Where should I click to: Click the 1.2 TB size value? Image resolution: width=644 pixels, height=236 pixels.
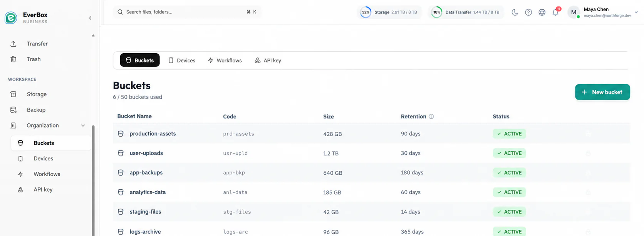click(331, 153)
